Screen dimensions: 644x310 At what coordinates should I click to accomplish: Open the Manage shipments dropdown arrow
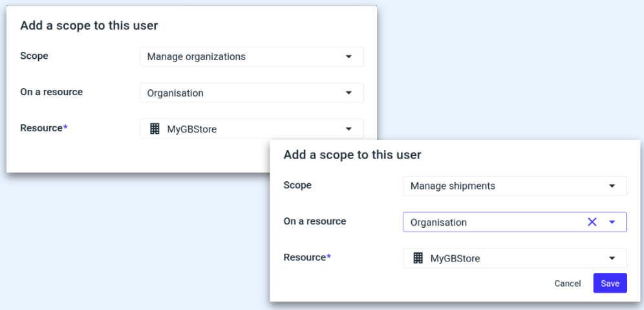[612, 186]
